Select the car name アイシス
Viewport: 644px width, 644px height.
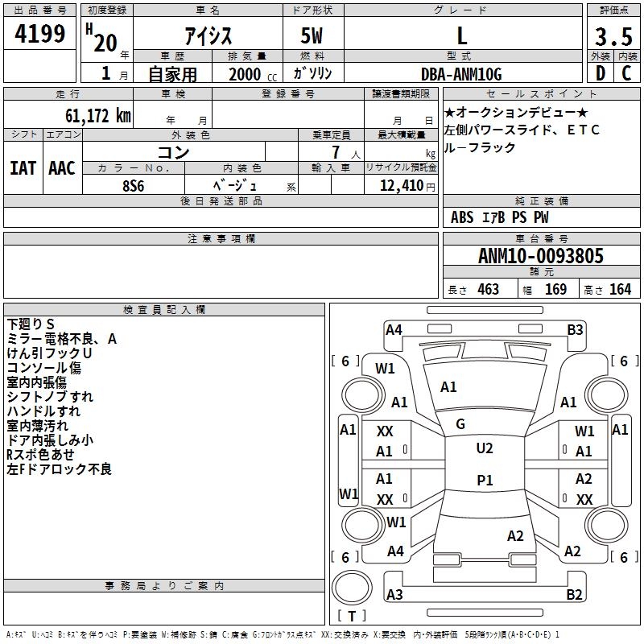tap(208, 35)
